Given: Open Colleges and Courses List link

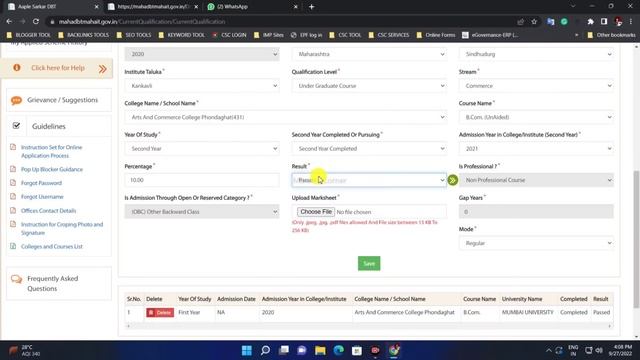Looking at the screenshot, I should 52,247.
